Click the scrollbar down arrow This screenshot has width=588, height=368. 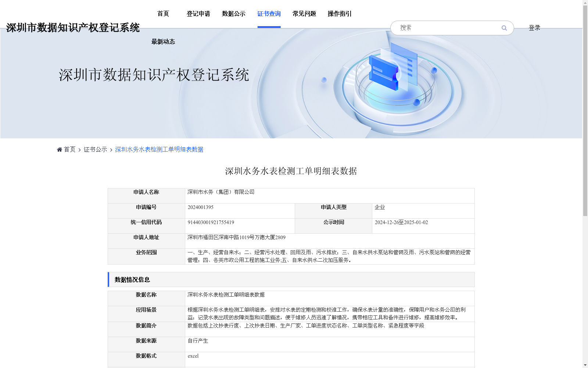pos(585,365)
